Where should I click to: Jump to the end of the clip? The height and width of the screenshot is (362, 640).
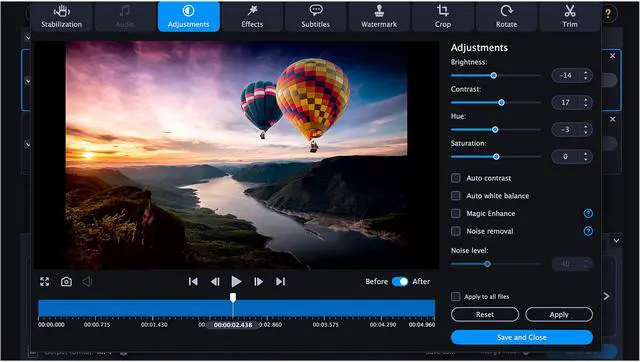coord(280,282)
